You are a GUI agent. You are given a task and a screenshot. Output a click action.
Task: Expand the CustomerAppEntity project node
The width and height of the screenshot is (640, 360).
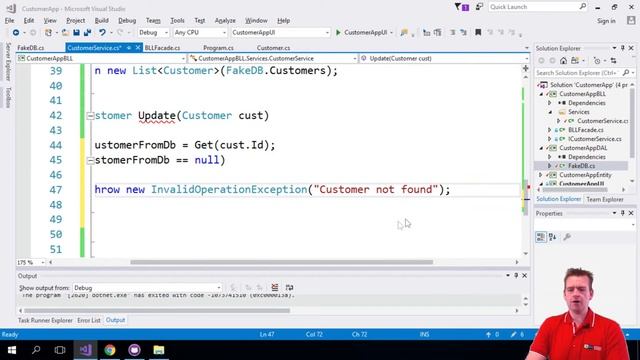point(541,175)
